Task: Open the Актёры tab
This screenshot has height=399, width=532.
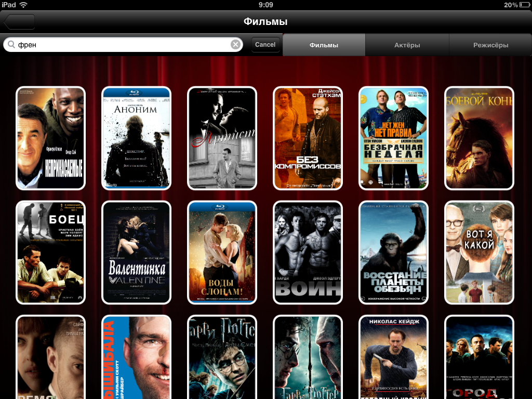Action: pyautogui.click(x=407, y=45)
